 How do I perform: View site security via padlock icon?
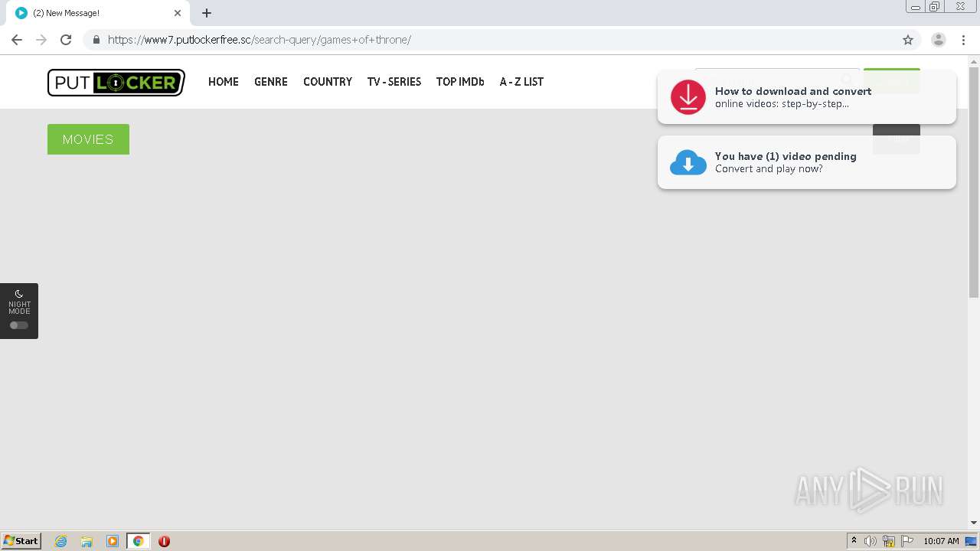pyautogui.click(x=96, y=40)
